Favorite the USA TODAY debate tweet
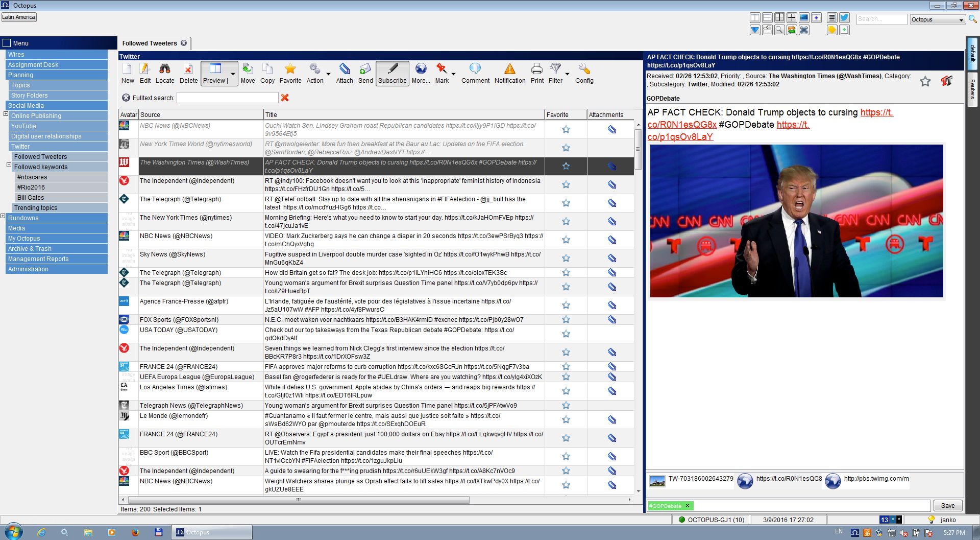 (x=566, y=334)
